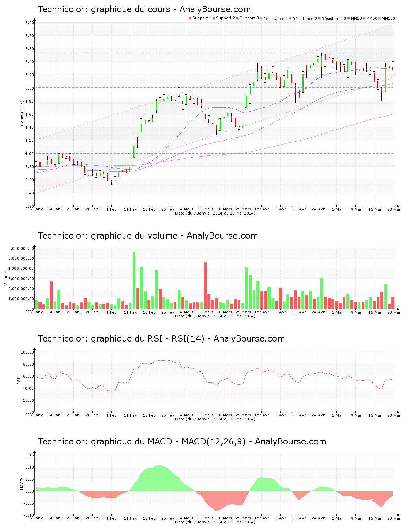This screenshot has width=412, height=532.
Task: Click the 4.00 price axis value
Action: [x=30, y=154]
